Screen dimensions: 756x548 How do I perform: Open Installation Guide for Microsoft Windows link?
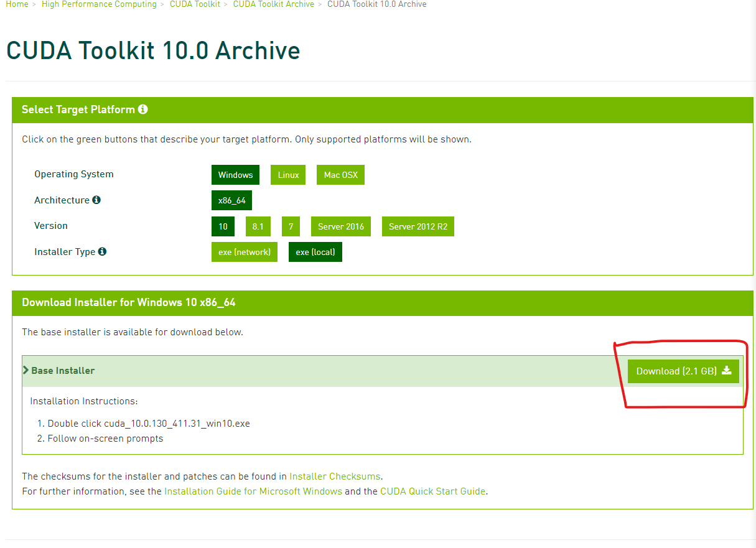coord(253,491)
